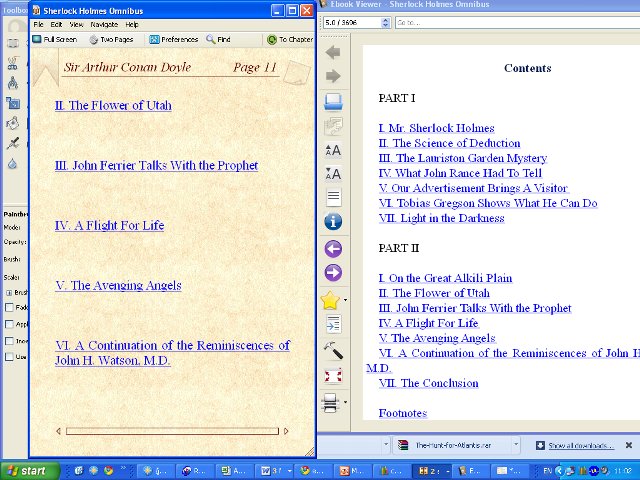Go to previous page with purple left arrow
This screenshot has height=480, width=640.
[333, 249]
